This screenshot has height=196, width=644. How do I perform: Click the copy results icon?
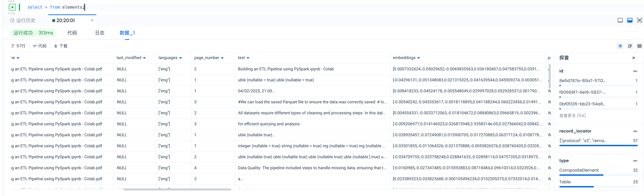tap(630, 46)
